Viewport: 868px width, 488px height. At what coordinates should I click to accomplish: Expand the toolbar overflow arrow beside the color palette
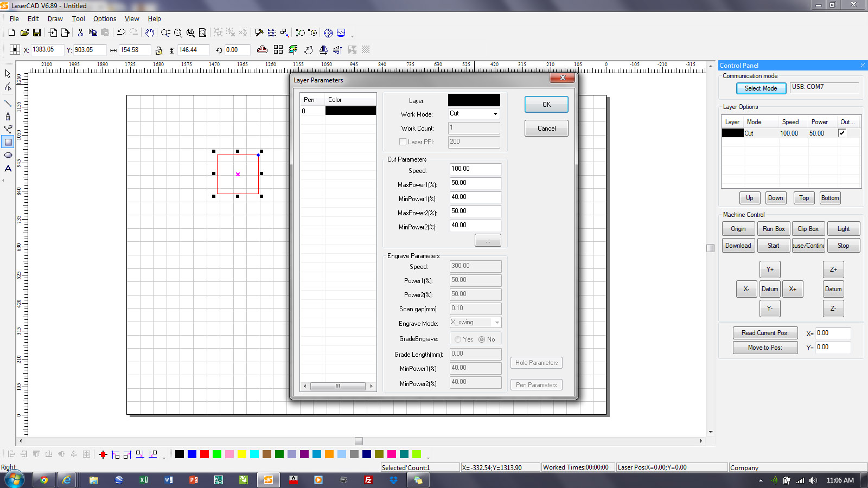click(x=428, y=457)
